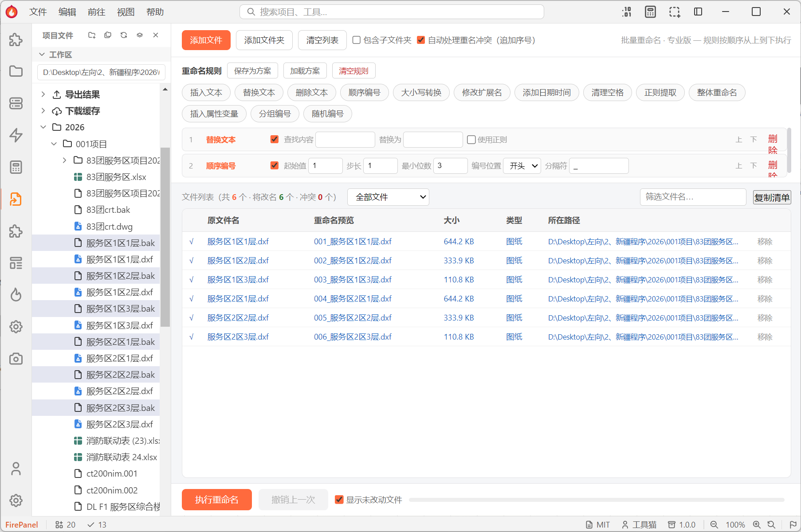Open the calculator icon in left sidebar

coord(16,167)
